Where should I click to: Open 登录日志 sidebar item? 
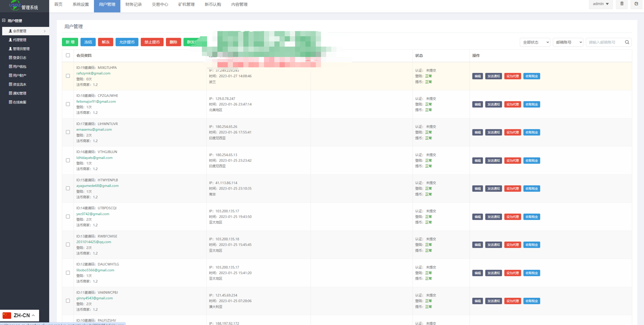click(x=19, y=58)
